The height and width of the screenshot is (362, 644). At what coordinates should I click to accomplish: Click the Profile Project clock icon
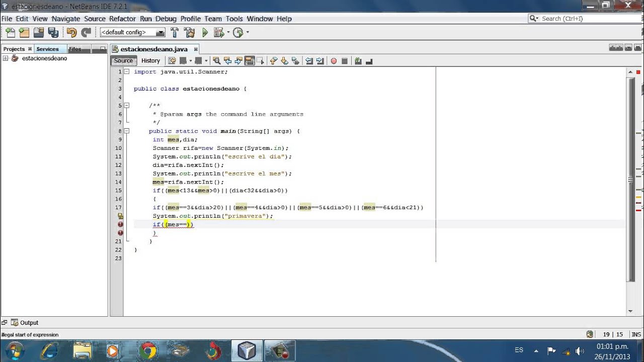(x=238, y=33)
